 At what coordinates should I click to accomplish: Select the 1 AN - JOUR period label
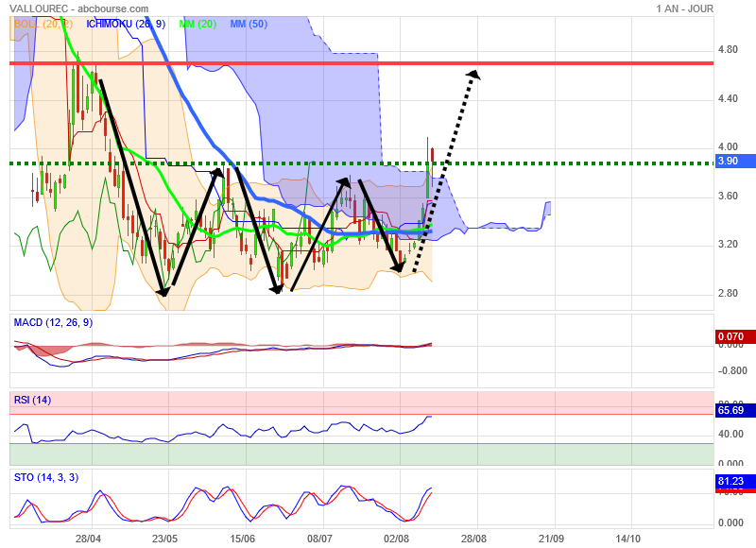click(x=684, y=9)
